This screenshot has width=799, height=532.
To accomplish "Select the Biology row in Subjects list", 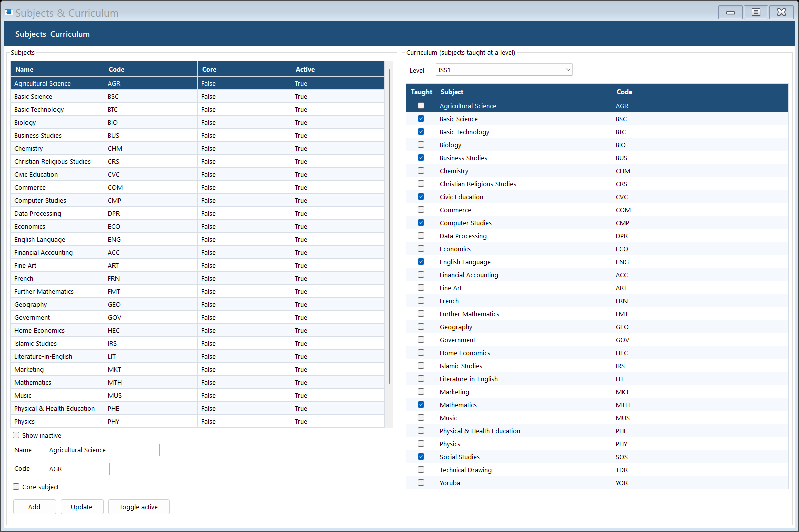I will coord(197,122).
